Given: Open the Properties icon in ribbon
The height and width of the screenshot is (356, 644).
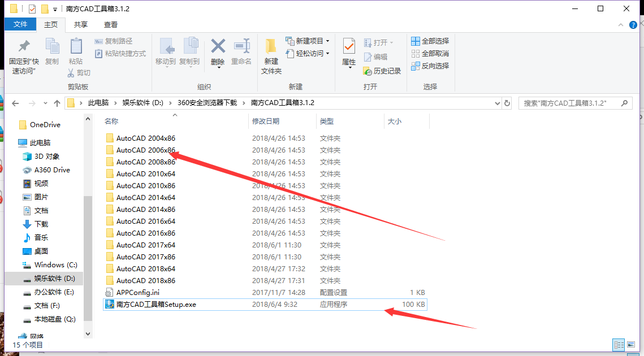Looking at the screenshot, I should tap(349, 46).
